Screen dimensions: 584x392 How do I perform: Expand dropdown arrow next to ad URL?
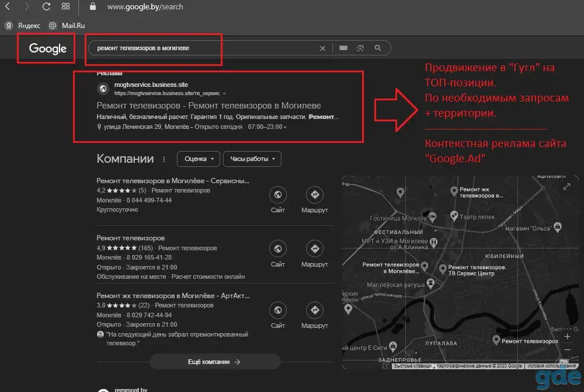pyautogui.click(x=224, y=94)
